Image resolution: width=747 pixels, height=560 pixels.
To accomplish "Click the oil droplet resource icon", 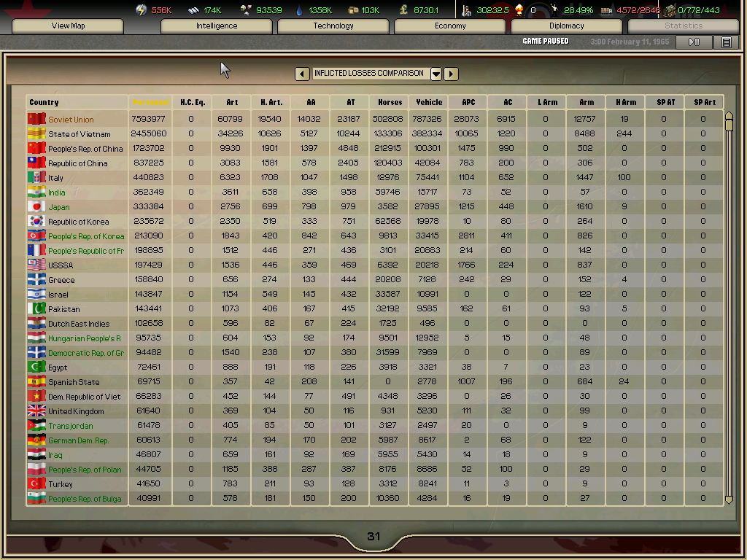I will point(299,10).
